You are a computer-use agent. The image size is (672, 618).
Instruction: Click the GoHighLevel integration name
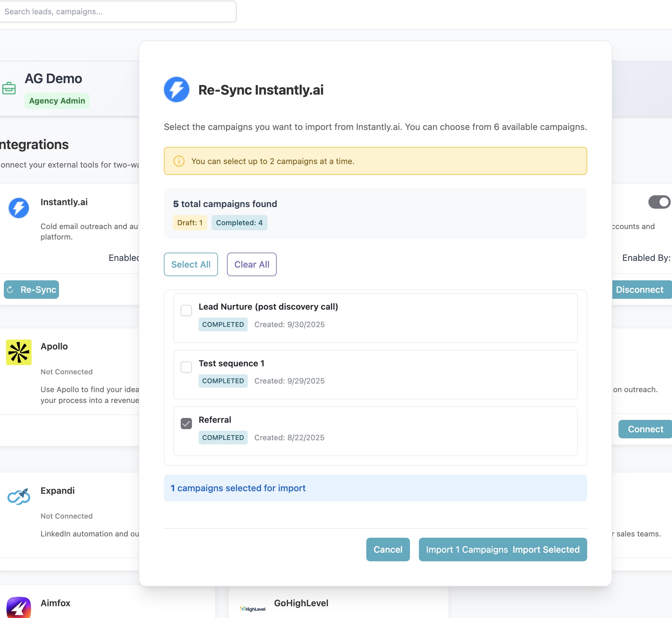click(x=301, y=603)
